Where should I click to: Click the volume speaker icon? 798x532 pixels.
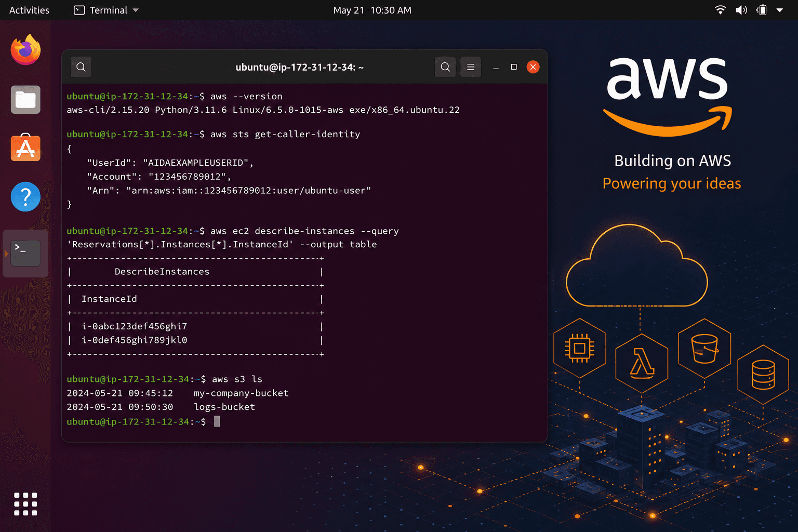(741, 10)
